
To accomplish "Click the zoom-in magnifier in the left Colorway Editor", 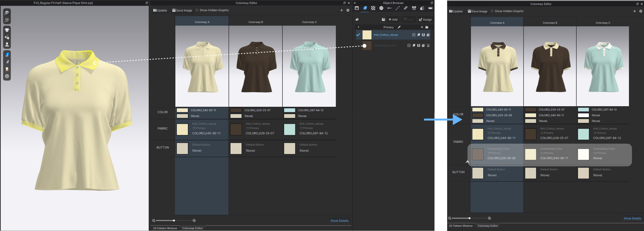I will click(x=194, y=220).
